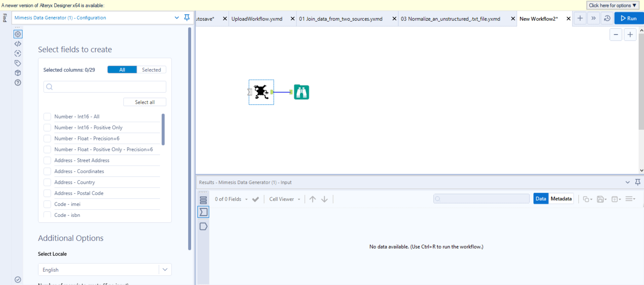Select the input anchor icon in Results
This screenshot has height=285, width=644.
[204, 212]
